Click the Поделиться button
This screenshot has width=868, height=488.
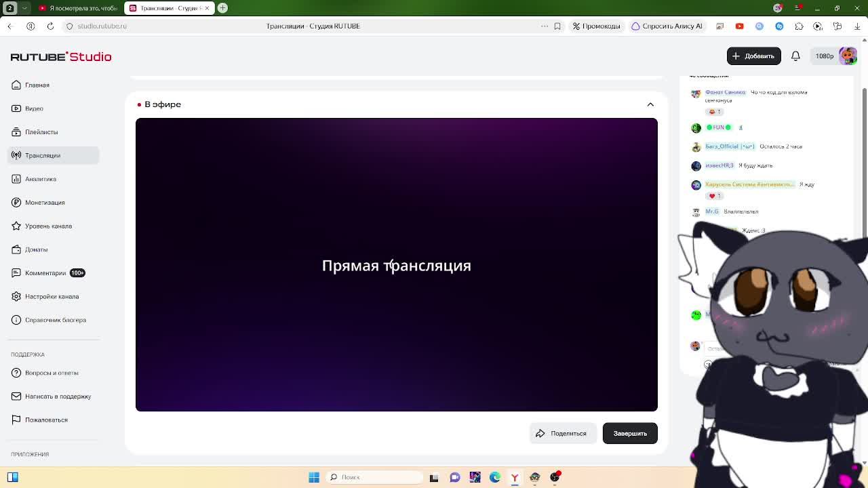(562, 433)
